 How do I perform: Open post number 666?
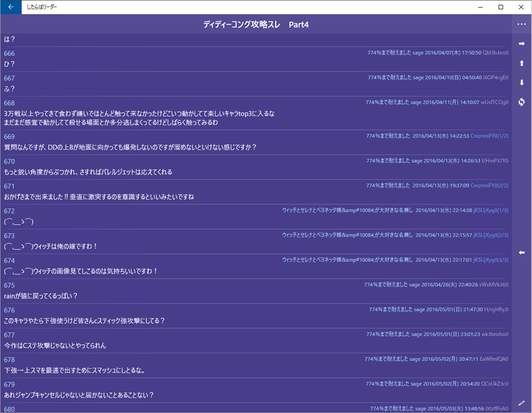tap(9, 54)
